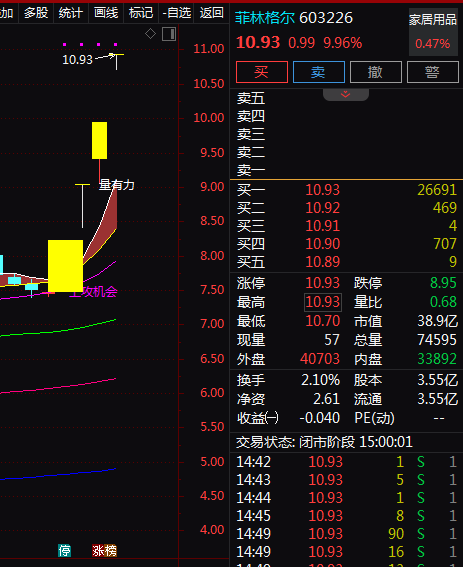
Task: Click the 净资 value 2.61
Action: [x=326, y=399]
